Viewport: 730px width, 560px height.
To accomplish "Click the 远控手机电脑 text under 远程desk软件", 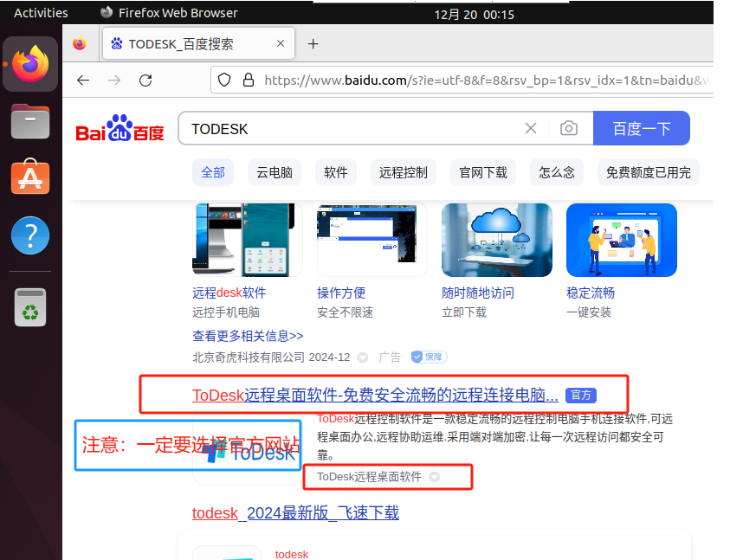I will [x=226, y=312].
